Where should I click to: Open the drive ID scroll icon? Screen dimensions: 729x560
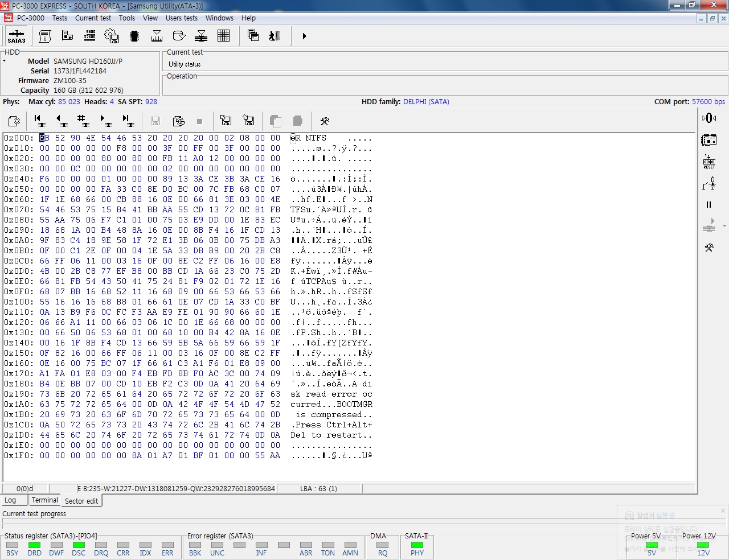45,36
